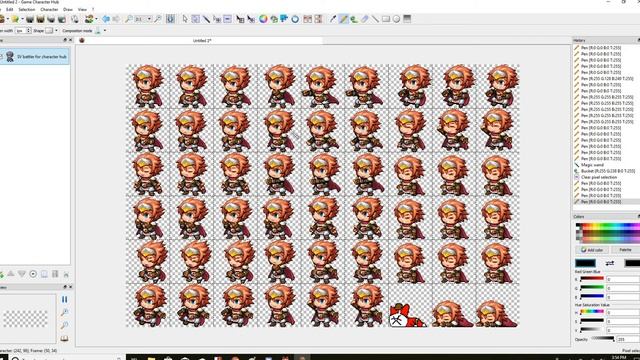Select the SV battler for character hub item
Image resolution: width=640 pixels, height=360 pixels.
click(36, 56)
